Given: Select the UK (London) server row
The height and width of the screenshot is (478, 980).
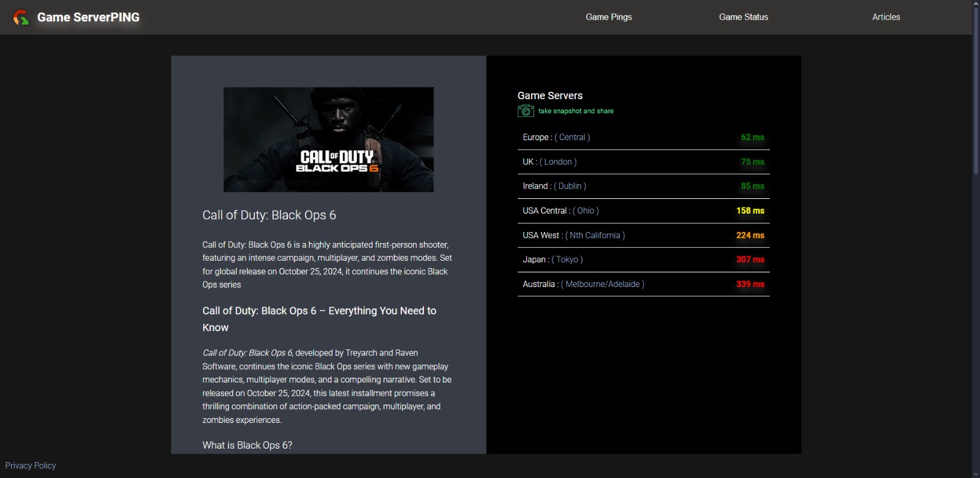Looking at the screenshot, I should pos(644,162).
